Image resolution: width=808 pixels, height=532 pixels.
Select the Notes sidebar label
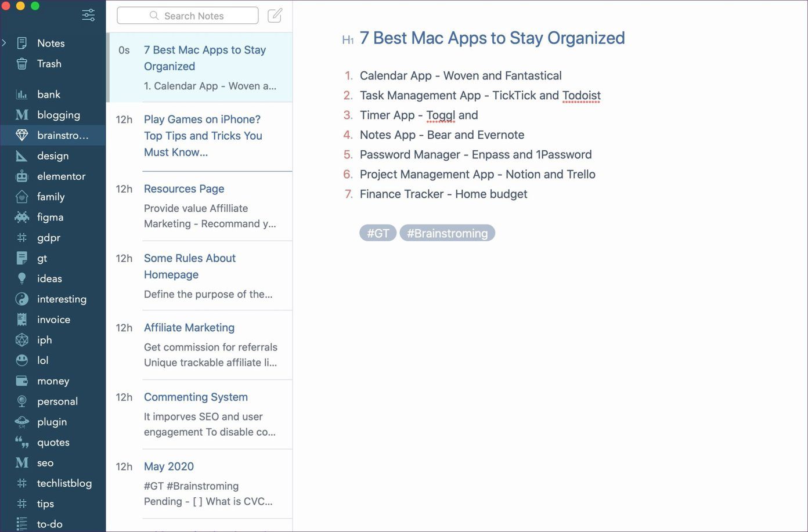coord(50,44)
